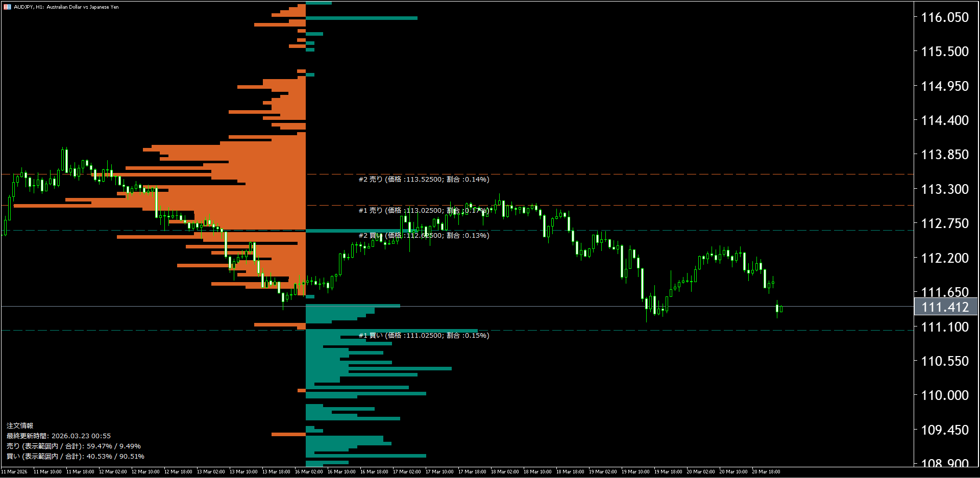
Task: Click the 買い 40.53% / 90.51% line
Action: 76,457
